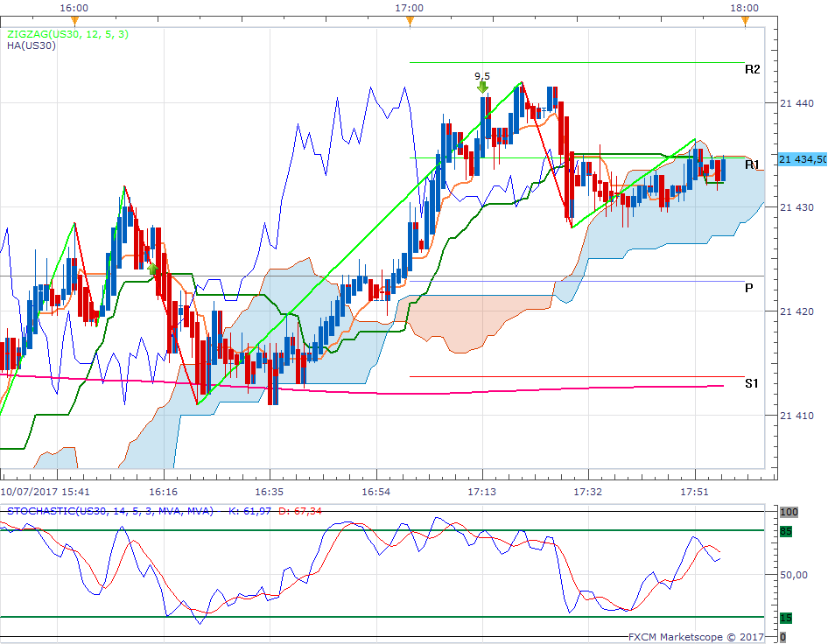Click the green up arrow signal near 16:16
The image size is (828, 644).
tap(152, 269)
